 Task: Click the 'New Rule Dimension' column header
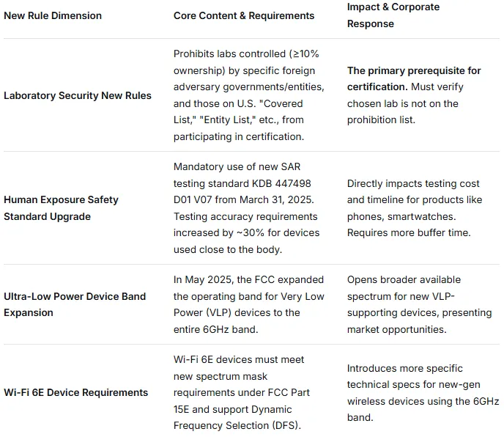(x=53, y=15)
